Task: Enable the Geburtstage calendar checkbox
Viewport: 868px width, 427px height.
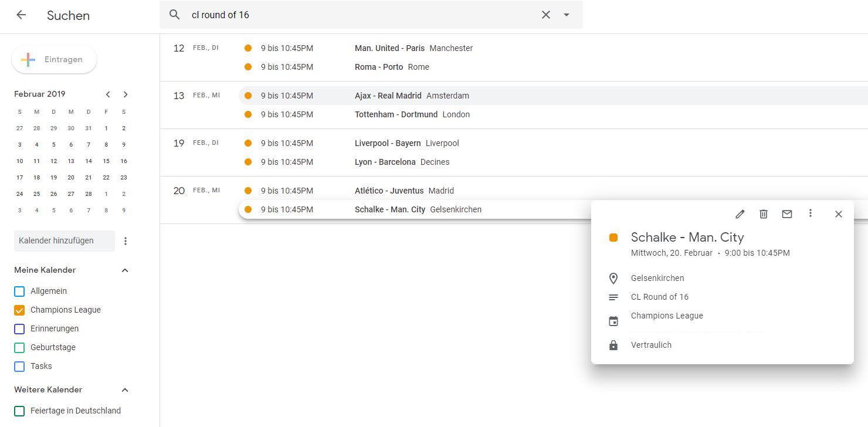Action: tap(19, 347)
